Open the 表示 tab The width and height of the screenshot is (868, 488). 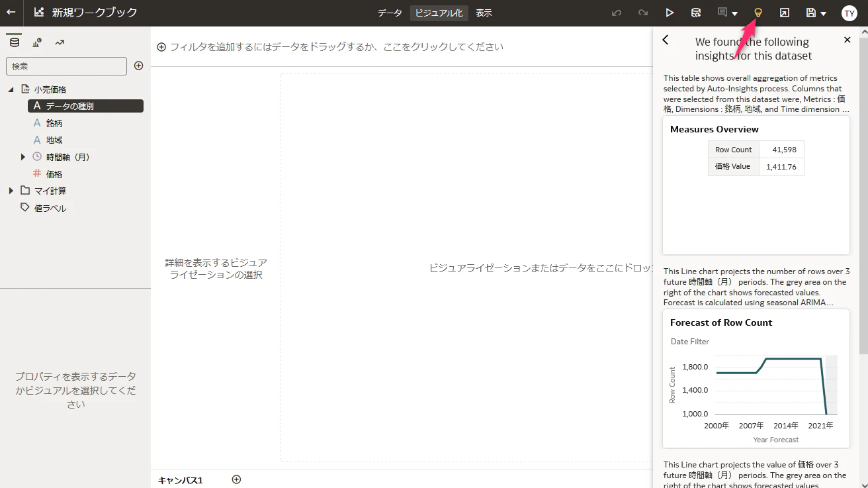tap(484, 13)
